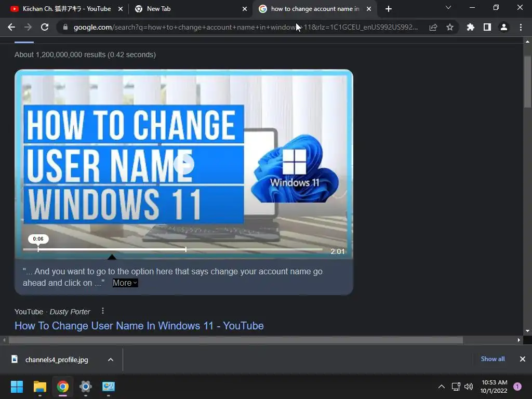Image resolution: width=532 pixels, height=399 pixels.
Task: Share this page icon in address bar
Action: 433,28
